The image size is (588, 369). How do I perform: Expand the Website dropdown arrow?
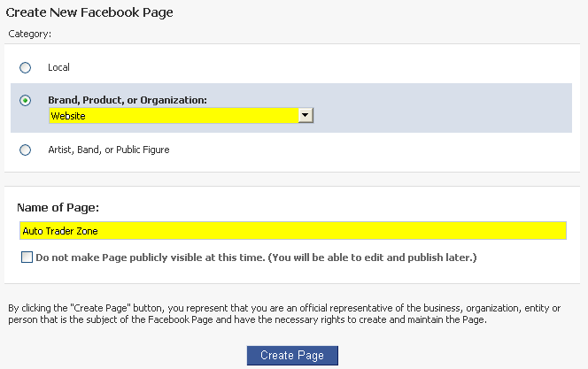tap(306, 115)
